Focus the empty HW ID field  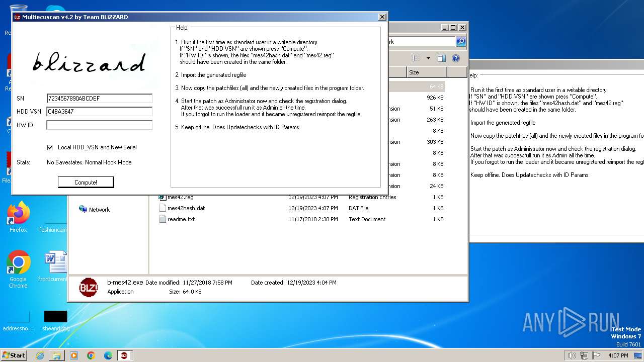[99, 125]
